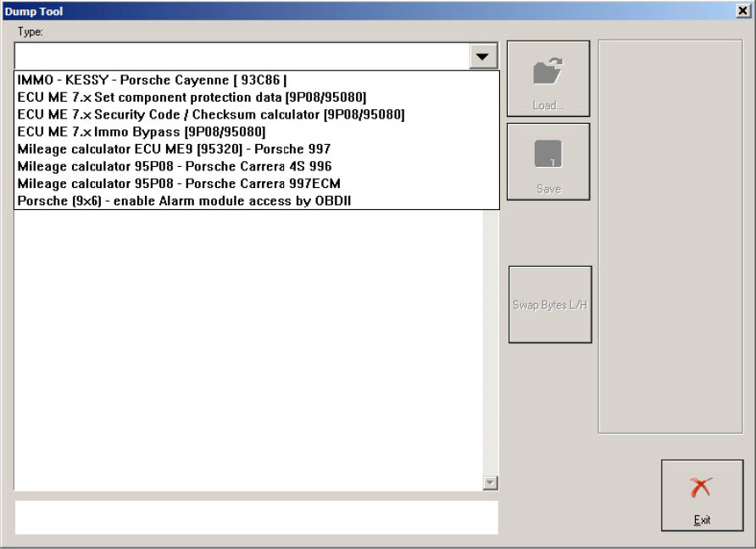Click the Load folder icon button

(548, 79)
